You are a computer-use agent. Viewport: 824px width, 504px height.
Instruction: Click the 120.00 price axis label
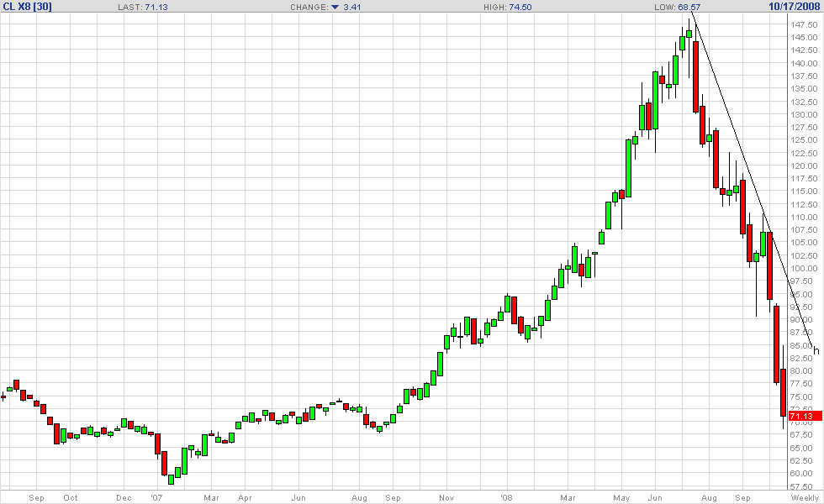pyautogui.click(x=804, y=166)
